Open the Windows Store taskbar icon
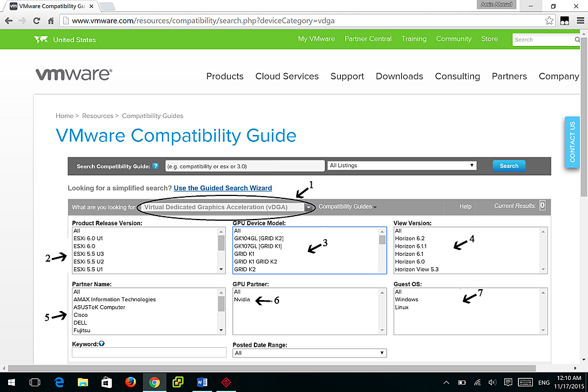Screen dimensions: 588x392 coord(106,382)
